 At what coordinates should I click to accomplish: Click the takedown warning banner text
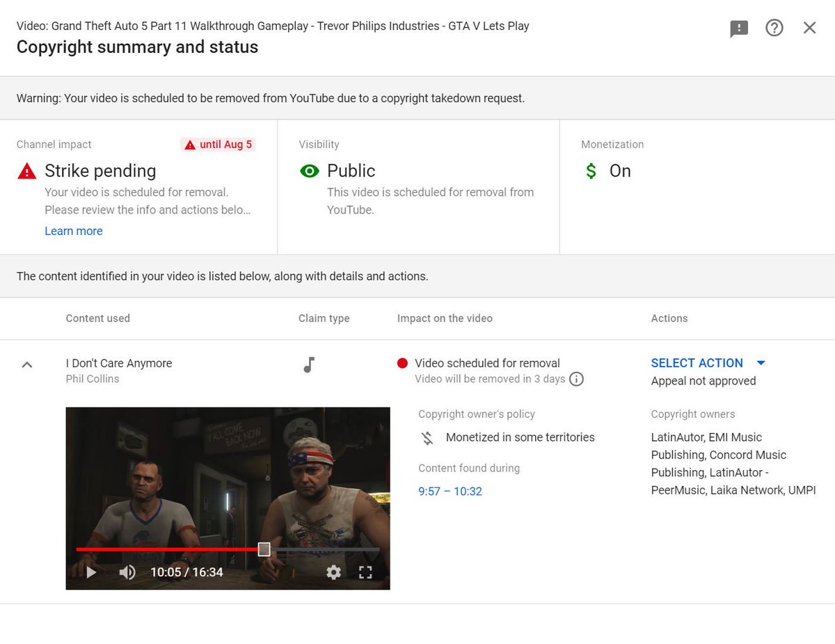tap(271, 98)
